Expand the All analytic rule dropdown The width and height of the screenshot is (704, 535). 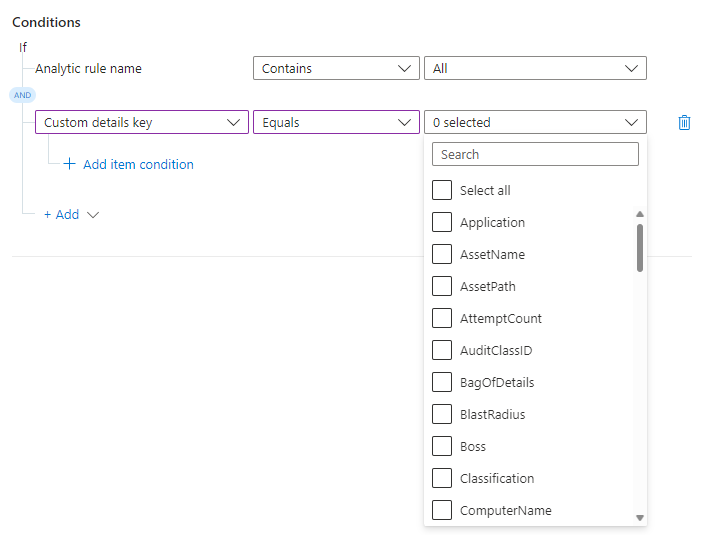tap(535, 68)
